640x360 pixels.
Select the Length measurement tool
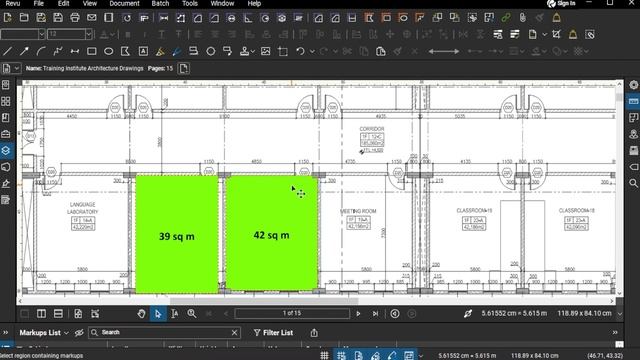(164, 18)
